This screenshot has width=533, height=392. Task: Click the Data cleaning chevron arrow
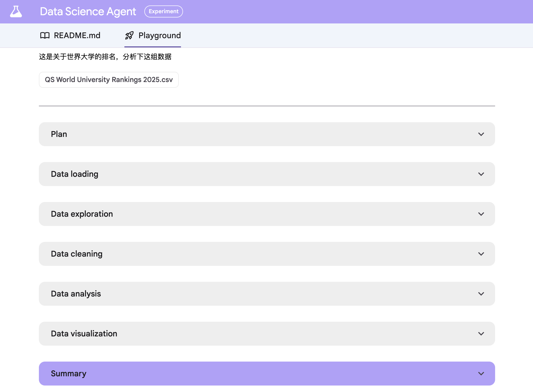[481, 254]
